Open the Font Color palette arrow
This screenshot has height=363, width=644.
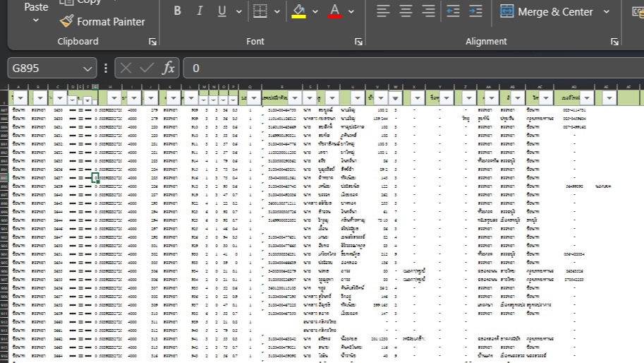pyautogui.click(x=351, y=11)
